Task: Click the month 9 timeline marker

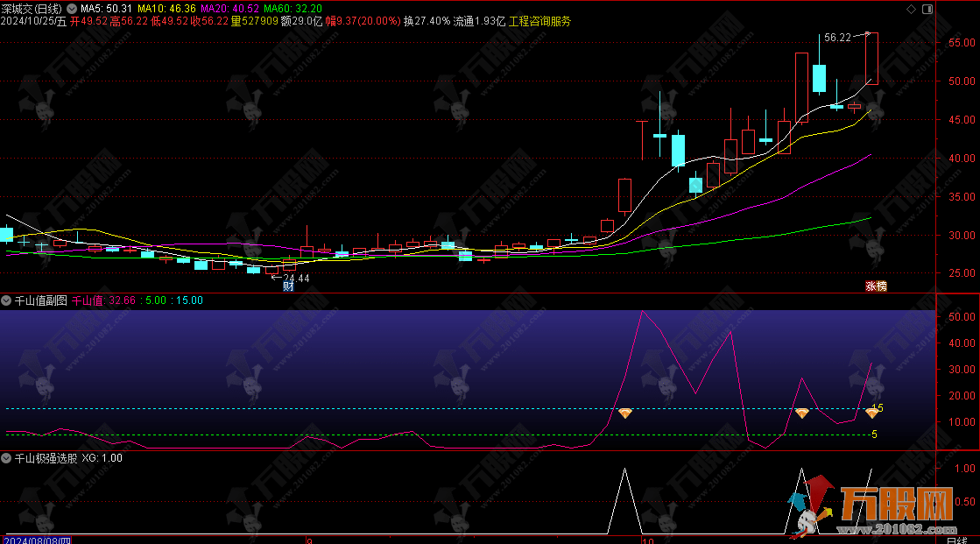Action: pyautogui.click(x=309, y=540)
